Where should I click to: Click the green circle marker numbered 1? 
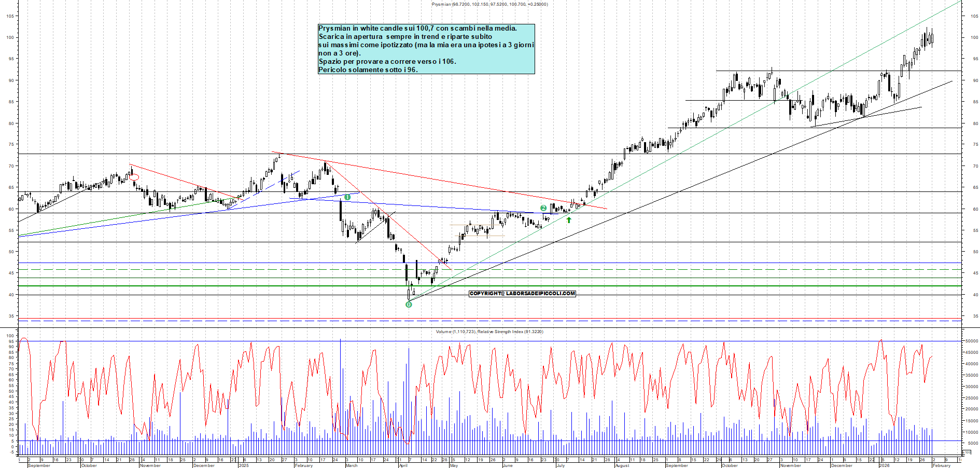click(x=347, y=197)
